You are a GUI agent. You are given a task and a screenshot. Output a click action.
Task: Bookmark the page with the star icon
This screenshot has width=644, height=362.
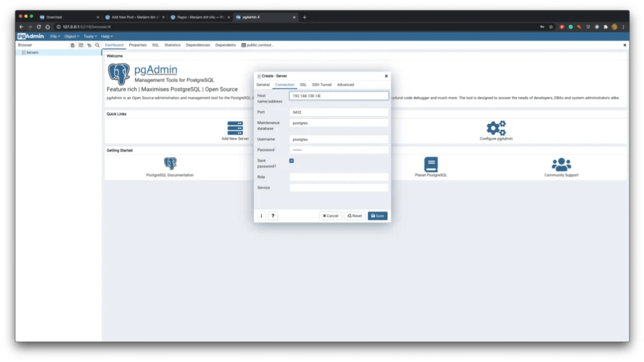(x=551, y=26)
